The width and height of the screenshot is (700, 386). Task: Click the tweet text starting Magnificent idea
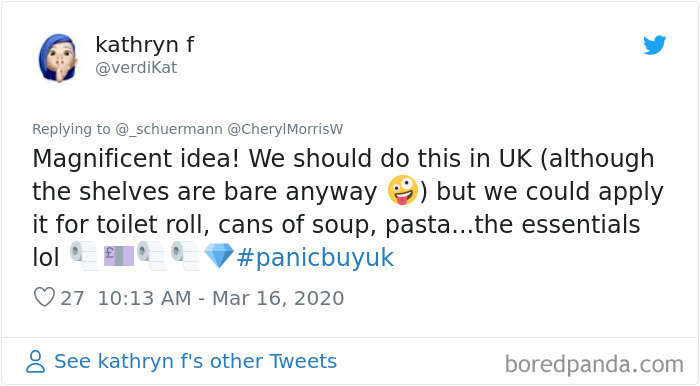click(348, 208)
